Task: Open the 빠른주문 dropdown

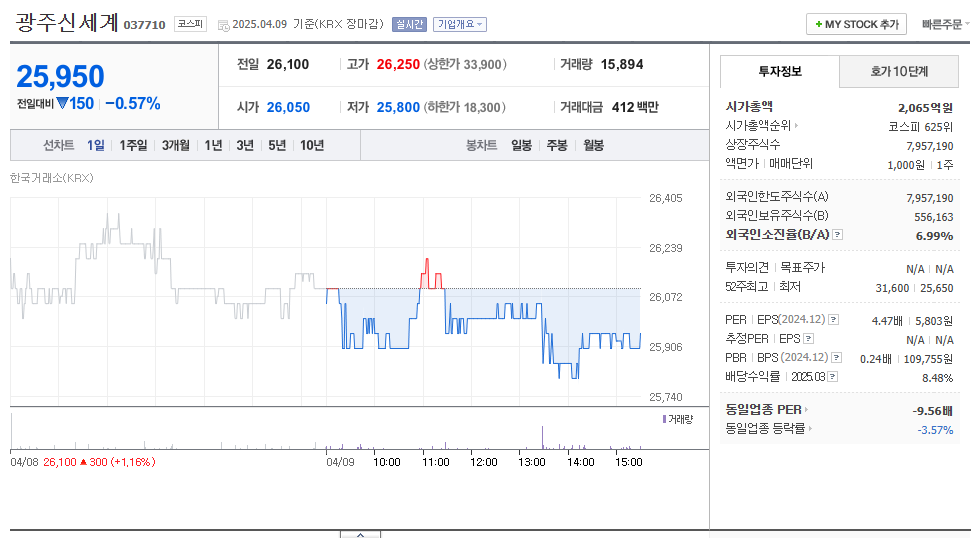Action: [x=945, y=24]
